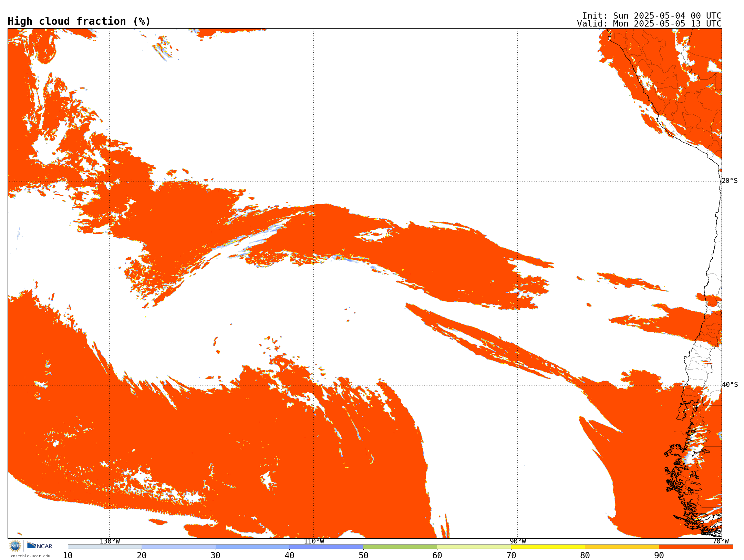Screen dimensions: 744x560
Task: Click the 'Init: Sun 2025-05-04 00 UTC' text
Action: click(x=652, y=16)
